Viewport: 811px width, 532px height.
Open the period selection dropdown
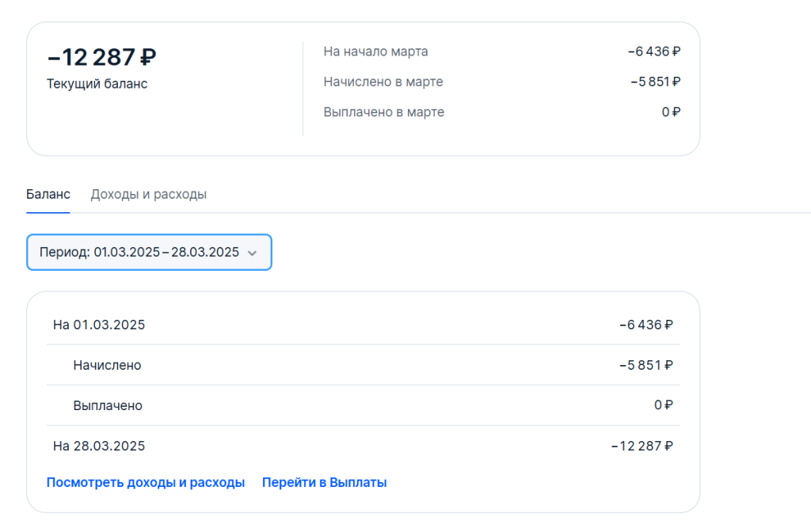149,252
